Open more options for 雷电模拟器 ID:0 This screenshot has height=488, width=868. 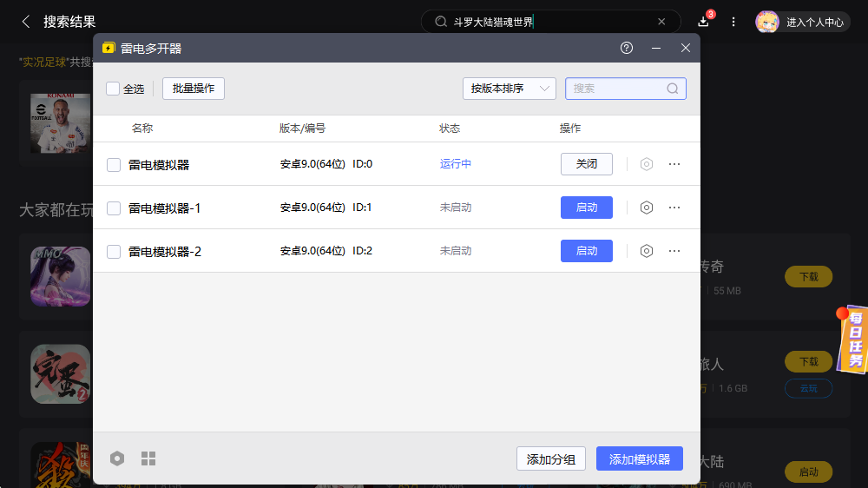674,164
